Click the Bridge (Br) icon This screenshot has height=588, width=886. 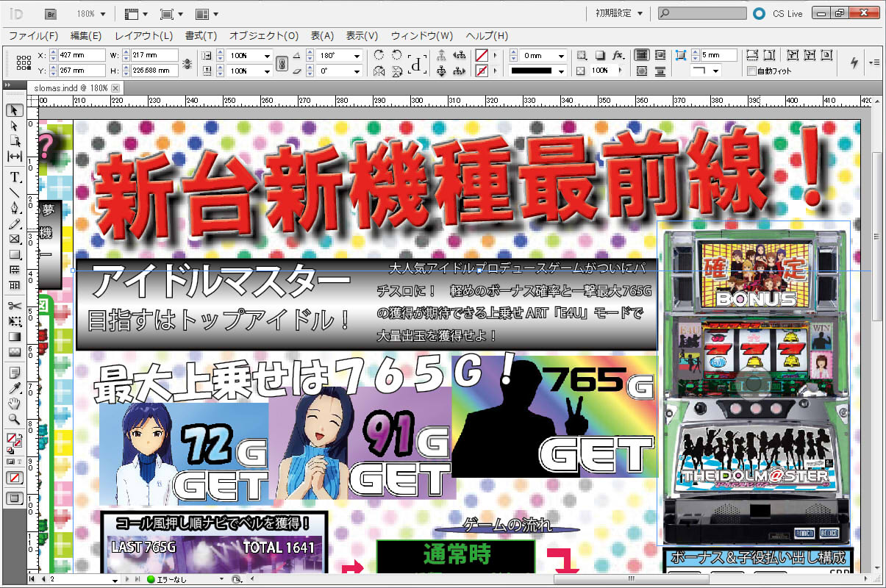51,13
